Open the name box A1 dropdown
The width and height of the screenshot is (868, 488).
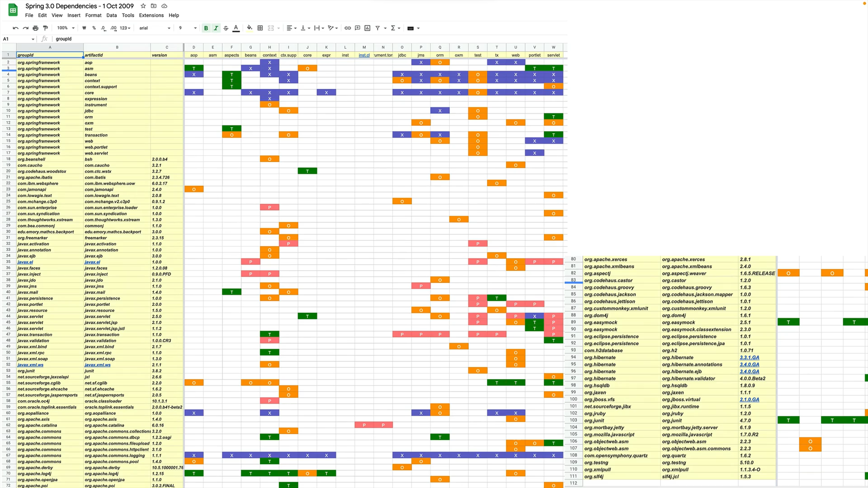pyautogui.click(x=33, y=39)
